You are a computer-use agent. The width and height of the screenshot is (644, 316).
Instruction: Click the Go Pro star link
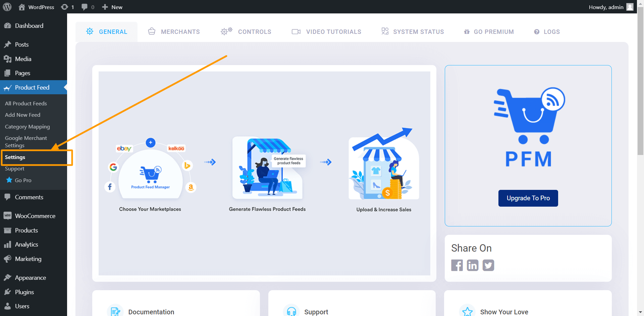click(x=19, y=180)
